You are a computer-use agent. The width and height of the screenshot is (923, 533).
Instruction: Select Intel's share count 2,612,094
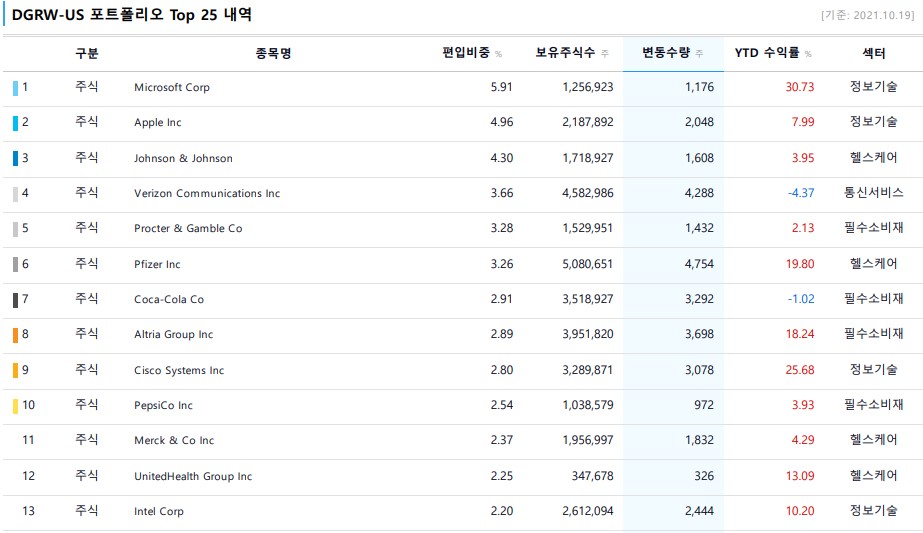pos(587,511)
